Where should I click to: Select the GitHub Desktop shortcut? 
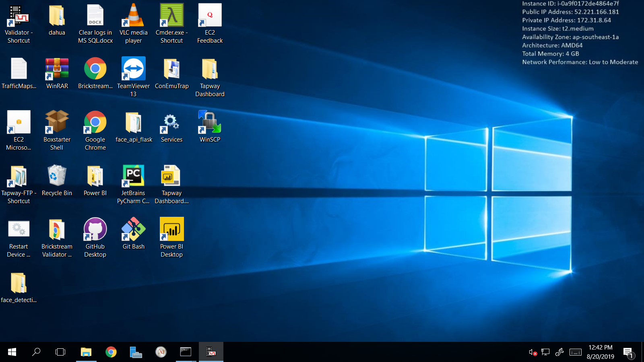pos(95,238)
